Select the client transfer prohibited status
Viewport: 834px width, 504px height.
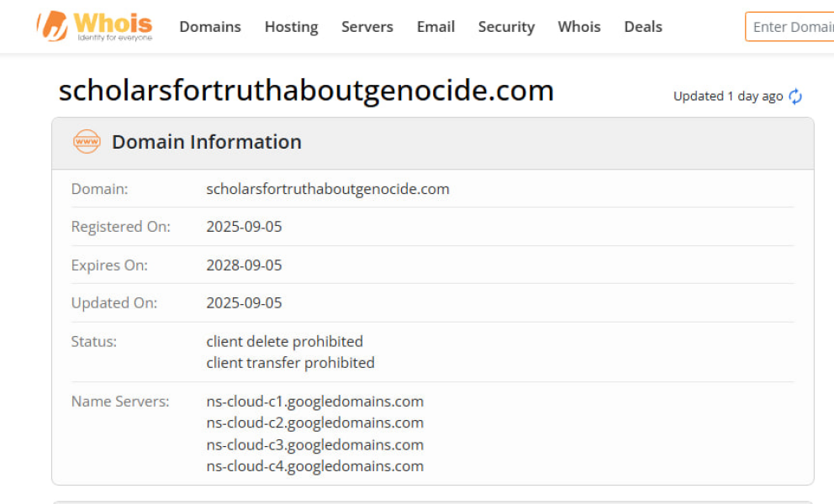point(290,363)
